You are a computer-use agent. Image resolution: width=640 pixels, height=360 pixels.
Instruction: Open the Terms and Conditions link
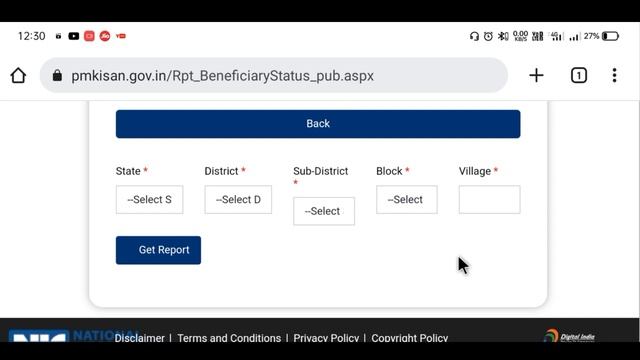point(229,338)
